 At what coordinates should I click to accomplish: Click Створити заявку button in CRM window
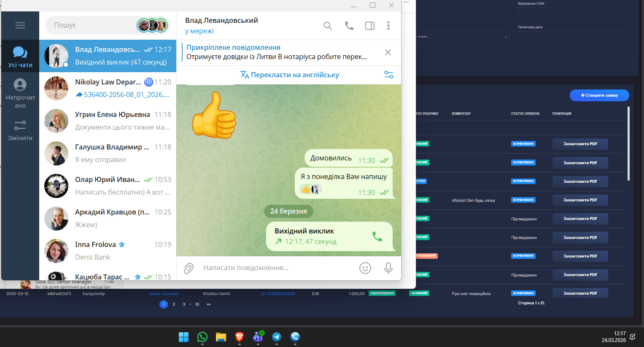(599, 95)
